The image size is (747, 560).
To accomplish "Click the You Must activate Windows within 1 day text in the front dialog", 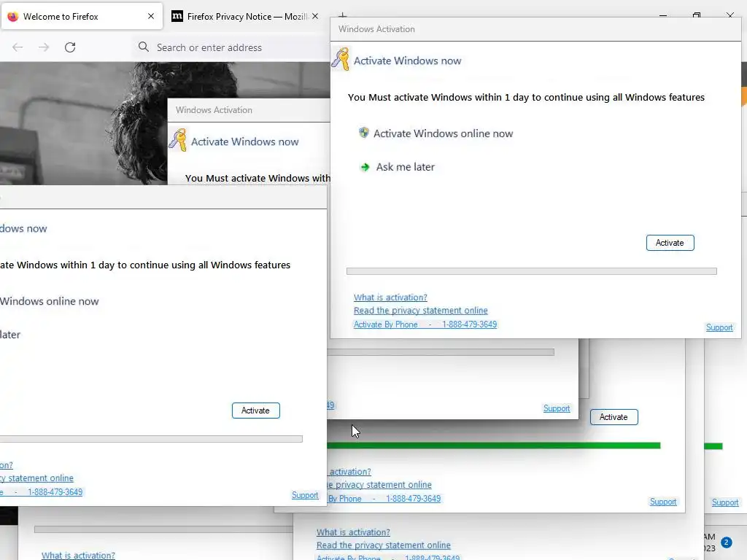I will (526, 98).
